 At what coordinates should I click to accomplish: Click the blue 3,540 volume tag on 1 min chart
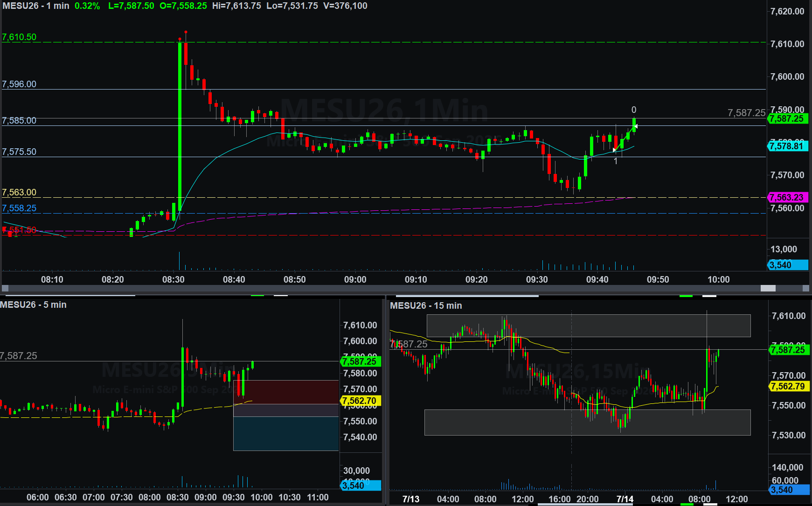(x=788, y=265)
